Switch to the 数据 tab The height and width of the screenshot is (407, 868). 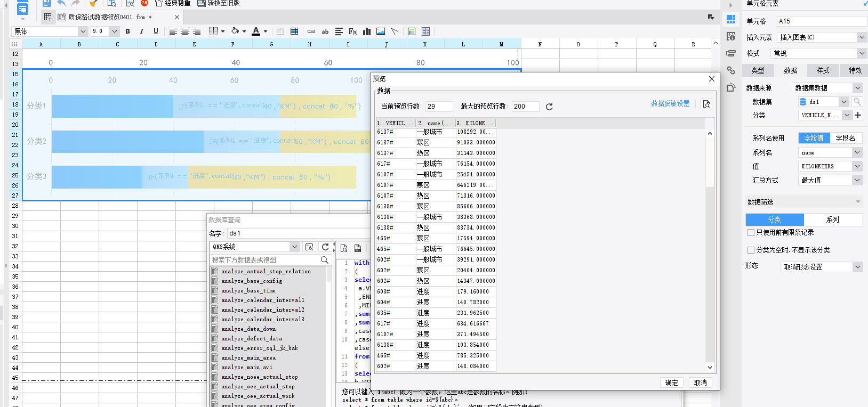point(790,70)
